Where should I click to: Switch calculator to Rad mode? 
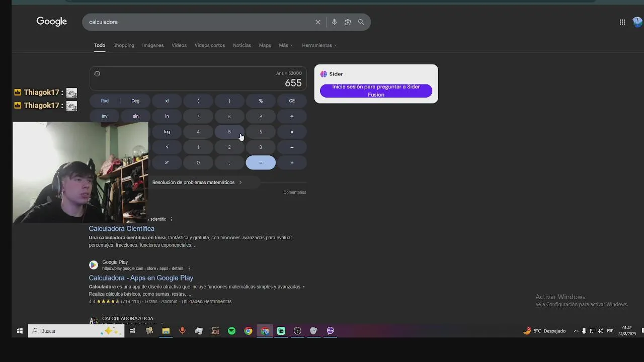(x=105, y=101)
